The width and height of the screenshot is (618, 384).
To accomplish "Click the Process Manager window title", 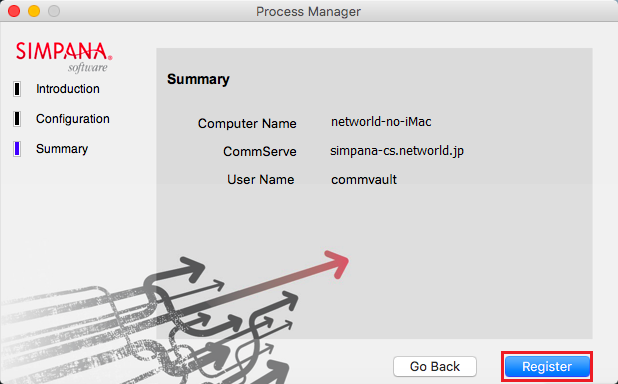I will 308,11.
